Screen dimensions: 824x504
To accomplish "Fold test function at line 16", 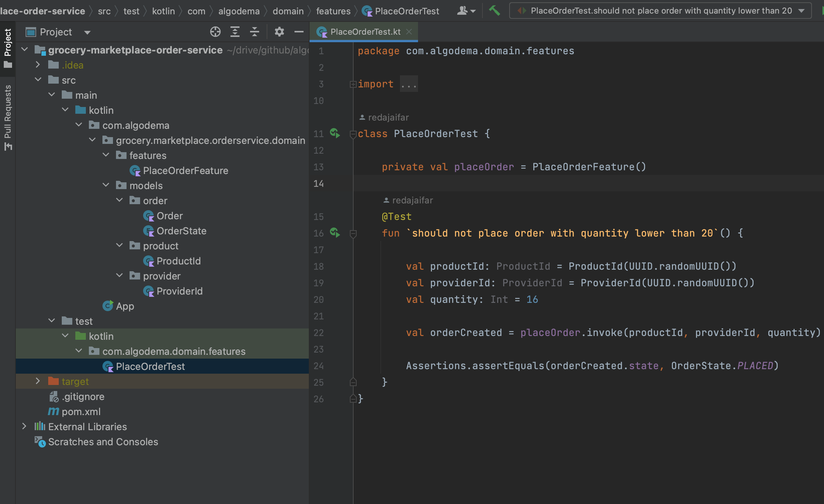I will click(x=353, y=234).
